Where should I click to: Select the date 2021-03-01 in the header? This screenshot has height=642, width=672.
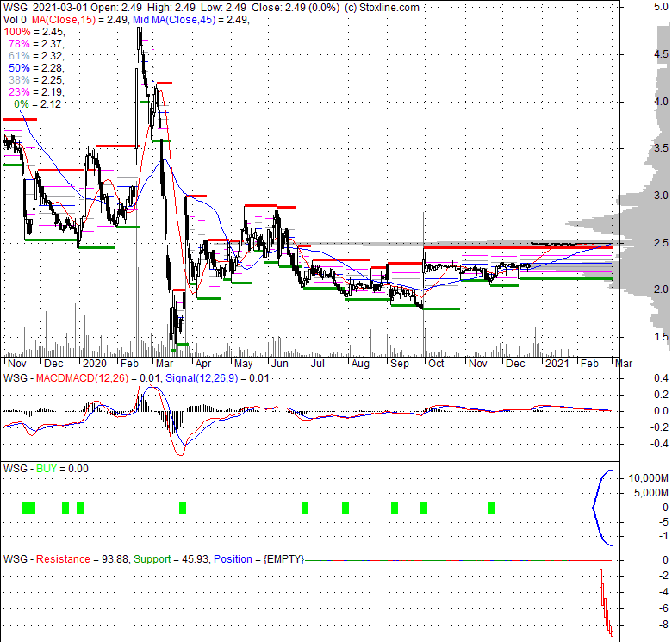click(60, 8)
